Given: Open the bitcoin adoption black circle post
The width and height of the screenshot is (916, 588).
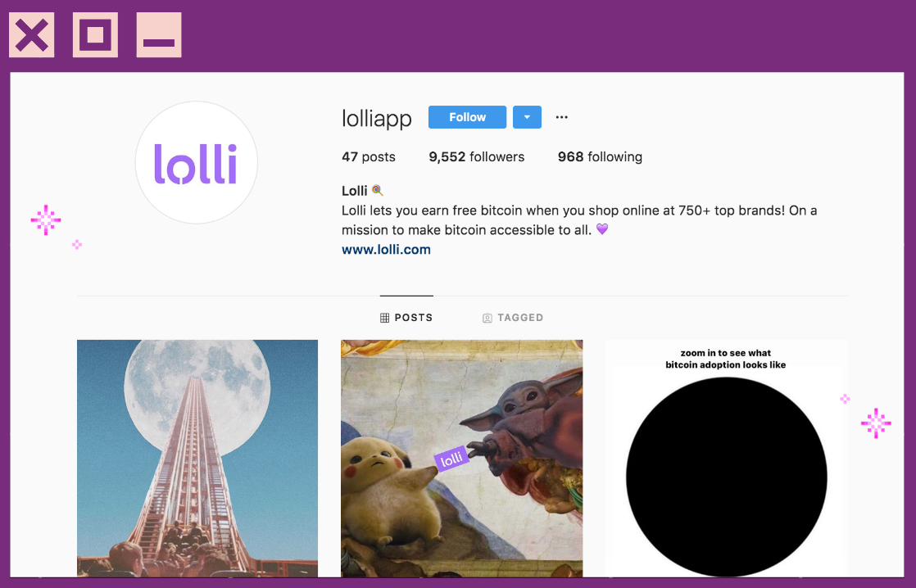Looking at the screenshot, I should [x=726, y=459].
